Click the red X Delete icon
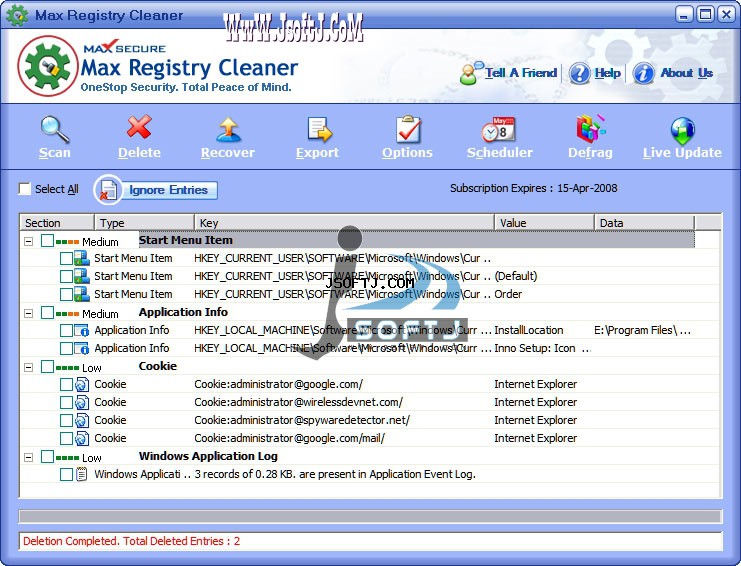 139,127
